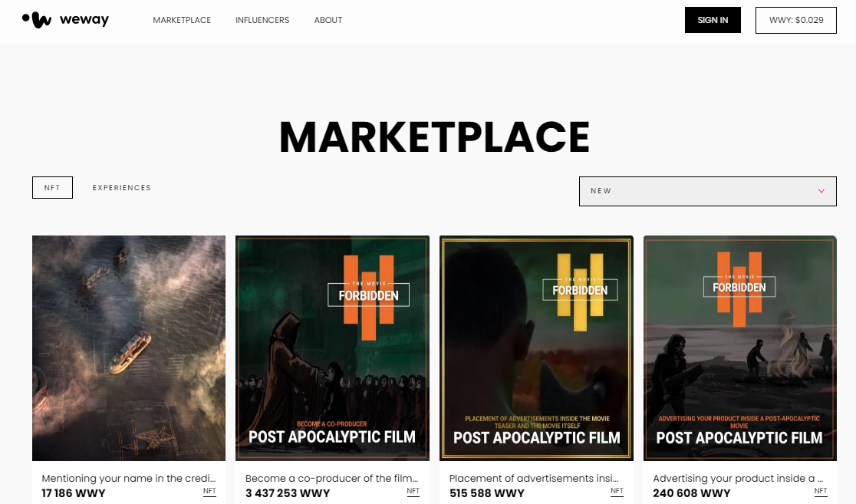Click the pink chevron in sort dropdown
The height and width of the screenshot is (504, 856).
(x=821, y=191)
